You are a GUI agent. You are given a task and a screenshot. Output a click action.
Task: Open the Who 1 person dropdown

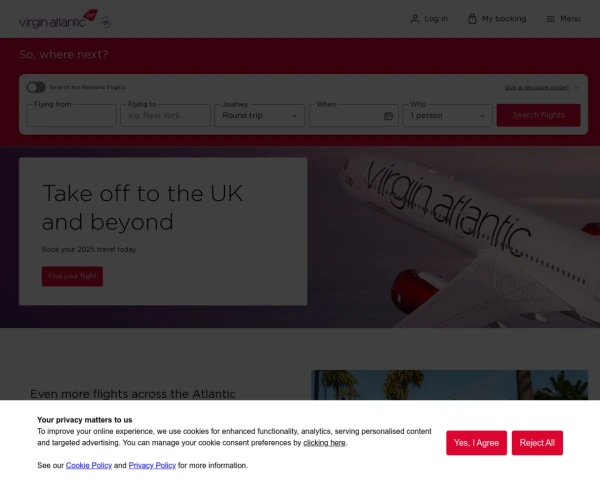point(447,116)
